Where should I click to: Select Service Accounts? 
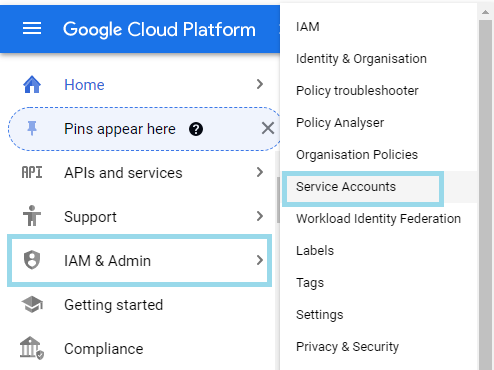click(x=346, y=187)
